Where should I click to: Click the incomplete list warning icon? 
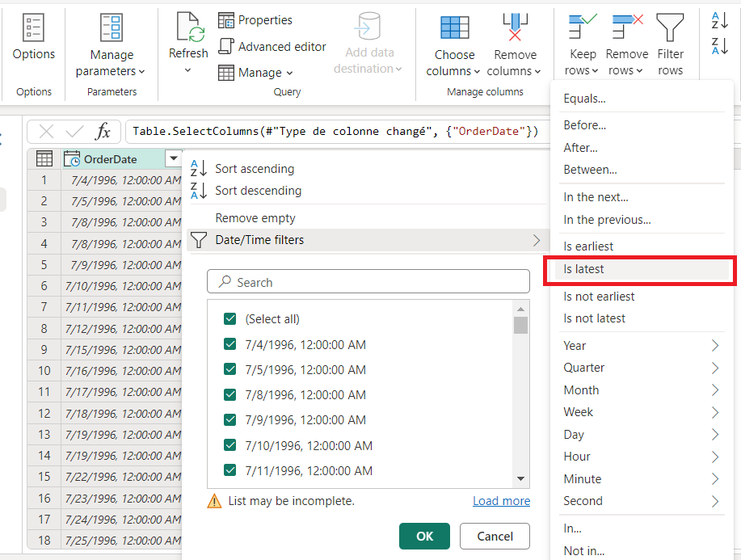[x=214, y=500]
